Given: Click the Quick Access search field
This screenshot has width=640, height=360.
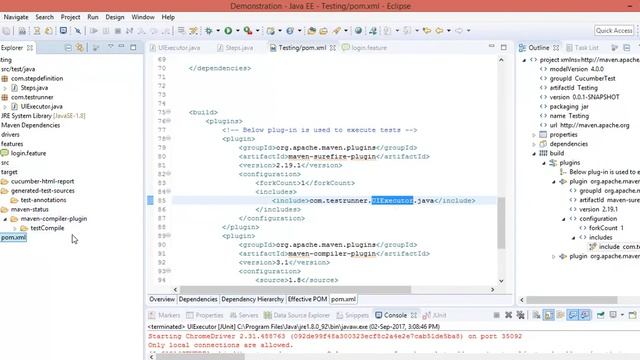Looking at the screenshot, I should tap(614, 31).
